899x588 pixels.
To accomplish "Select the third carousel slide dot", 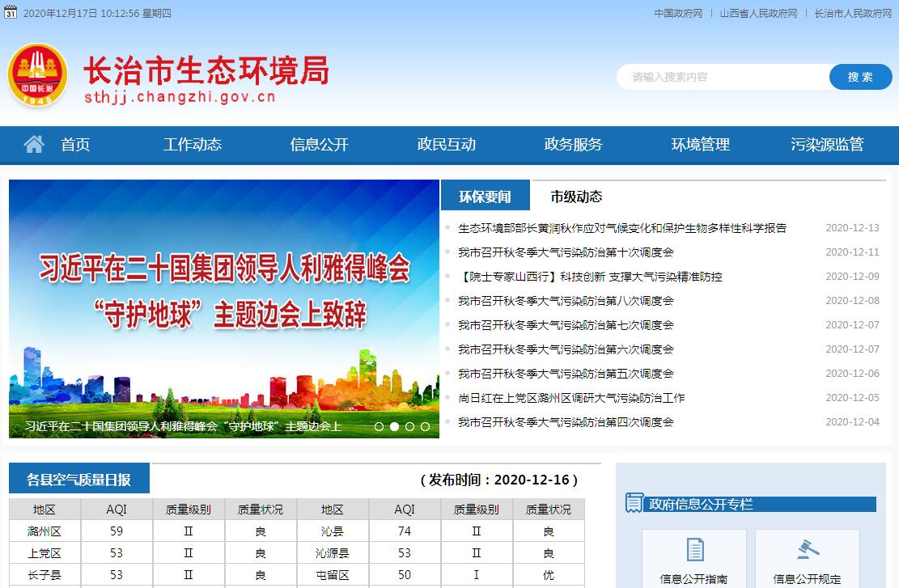I will [x=409, y=426].
